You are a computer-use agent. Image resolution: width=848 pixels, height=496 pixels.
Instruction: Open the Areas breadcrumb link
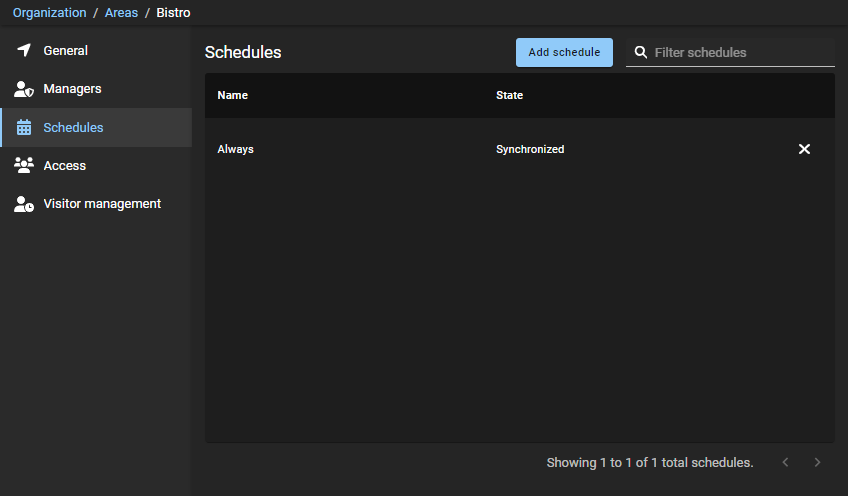click(x=121, y=13)
